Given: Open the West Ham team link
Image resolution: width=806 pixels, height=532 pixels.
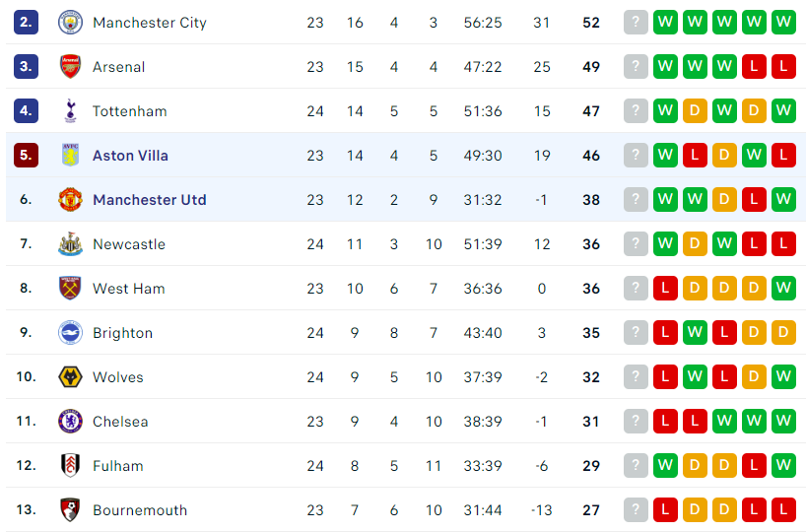Looking at the screenshot, I should pyautogui.click(x=128, y=289).
